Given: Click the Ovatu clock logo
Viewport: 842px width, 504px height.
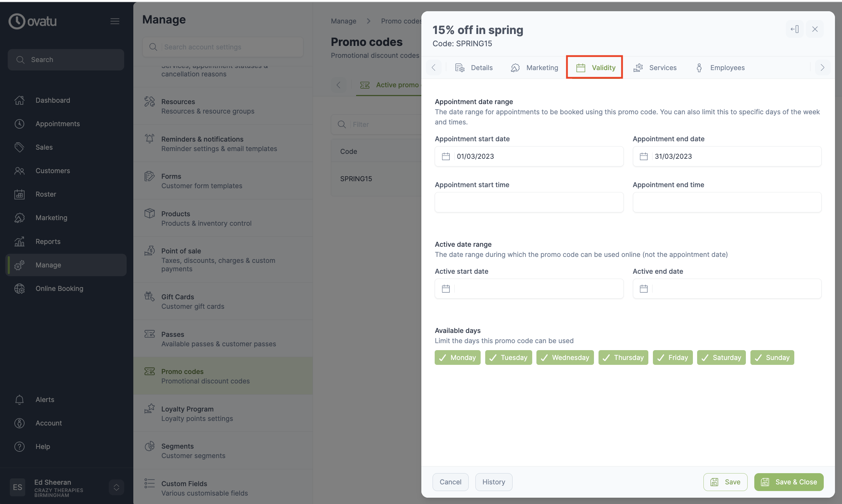Looking at the screenshot, I should tap(16, 21).
